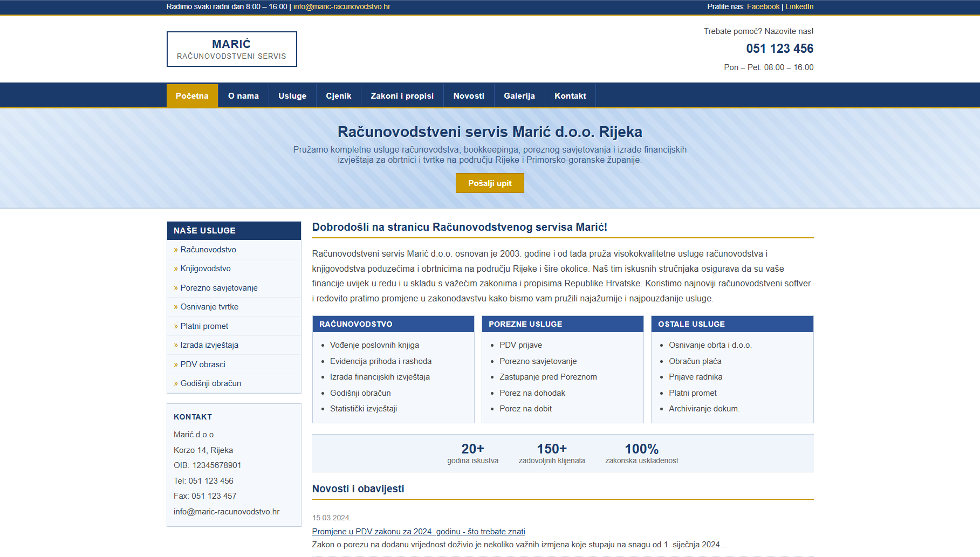Select Porezno savjetovanje in sidebar
Image resolution: width=980 pixels, height=557 pixels.
pos(234,288)
